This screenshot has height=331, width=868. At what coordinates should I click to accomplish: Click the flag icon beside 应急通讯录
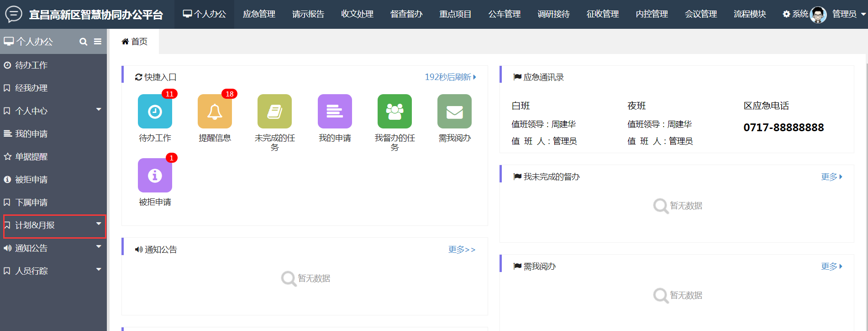(x=517, y=77)
